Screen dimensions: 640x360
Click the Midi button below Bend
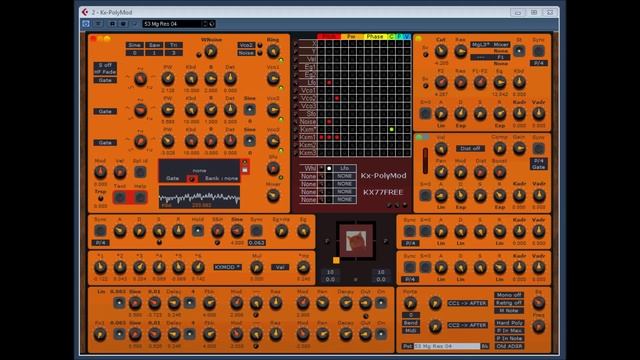click(x=411, y=331)
